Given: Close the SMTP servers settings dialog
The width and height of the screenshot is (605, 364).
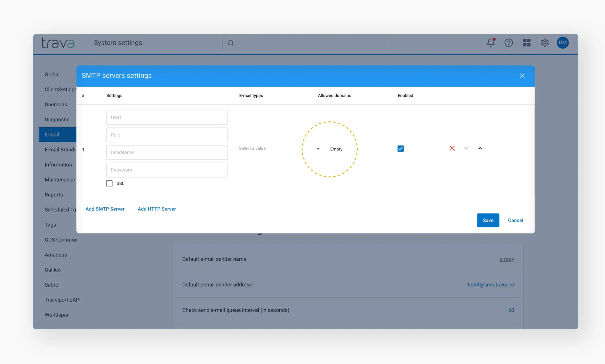Looking at the screenshot, I should [522, 76].
